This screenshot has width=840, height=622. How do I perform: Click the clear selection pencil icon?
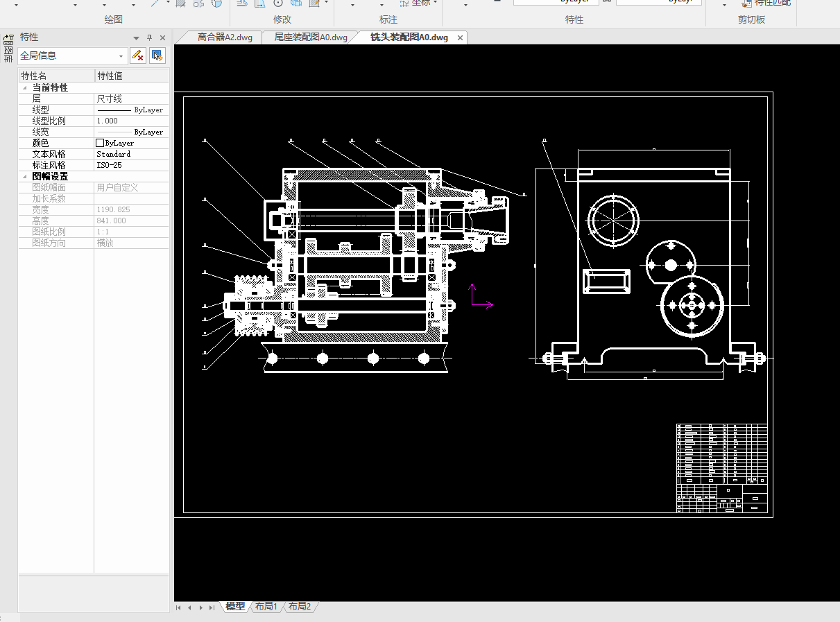click(x=137, y=55)
